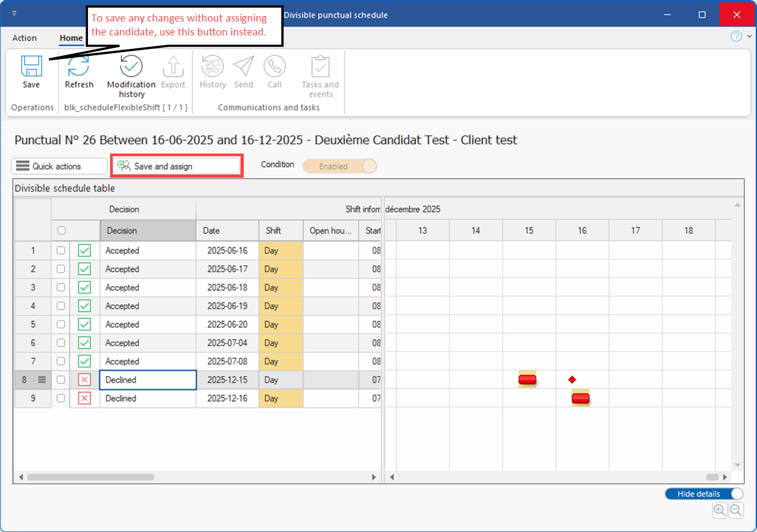This screenshot has height=532, width=757.
Task: Open the Quick actions menu
Action: pos(59,166)
